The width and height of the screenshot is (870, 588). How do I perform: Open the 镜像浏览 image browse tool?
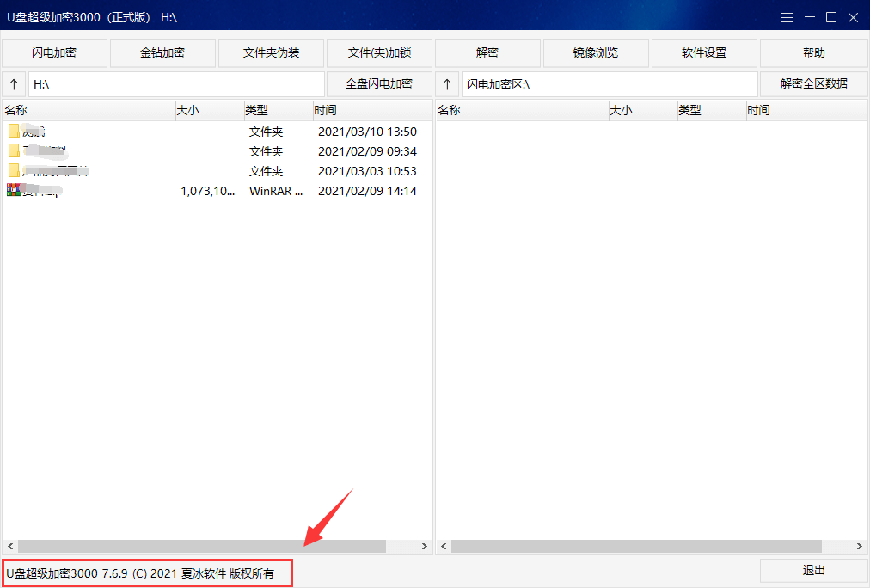tap(595, 52)
